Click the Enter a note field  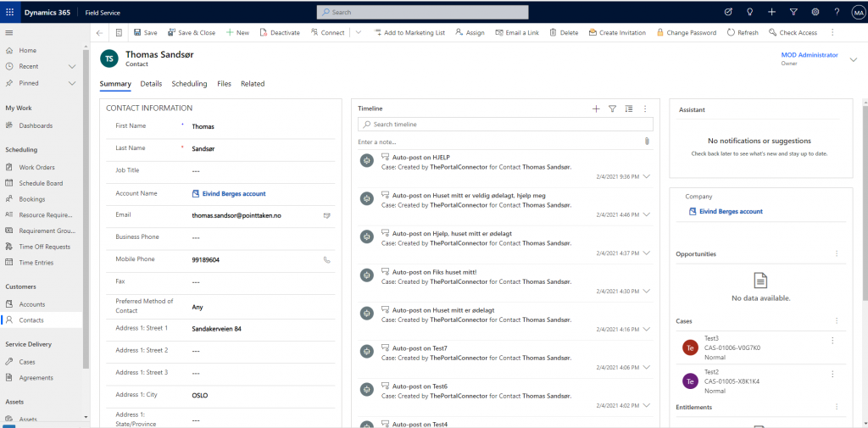click(500, 142)
